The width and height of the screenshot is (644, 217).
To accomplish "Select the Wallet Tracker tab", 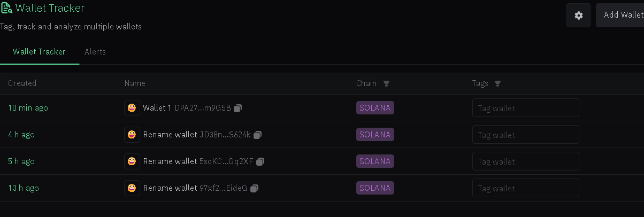I will (39, 52).
